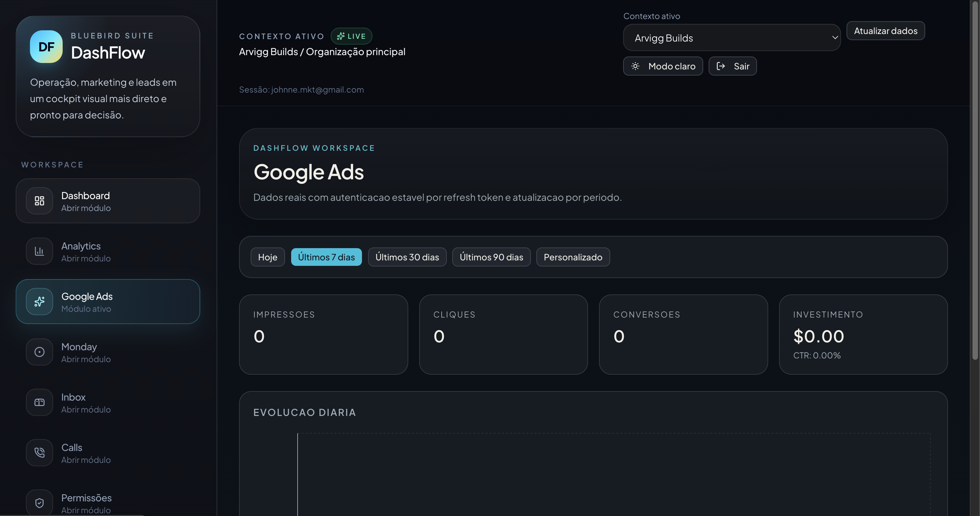Click the DF DashFlow logo badge

pyautogui.click(x=46, y=47)
